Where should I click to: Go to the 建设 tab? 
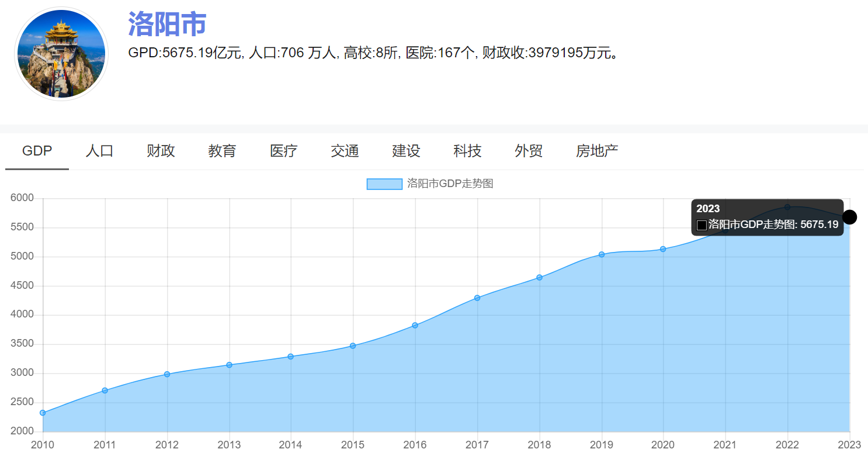(x=406, y=151)
